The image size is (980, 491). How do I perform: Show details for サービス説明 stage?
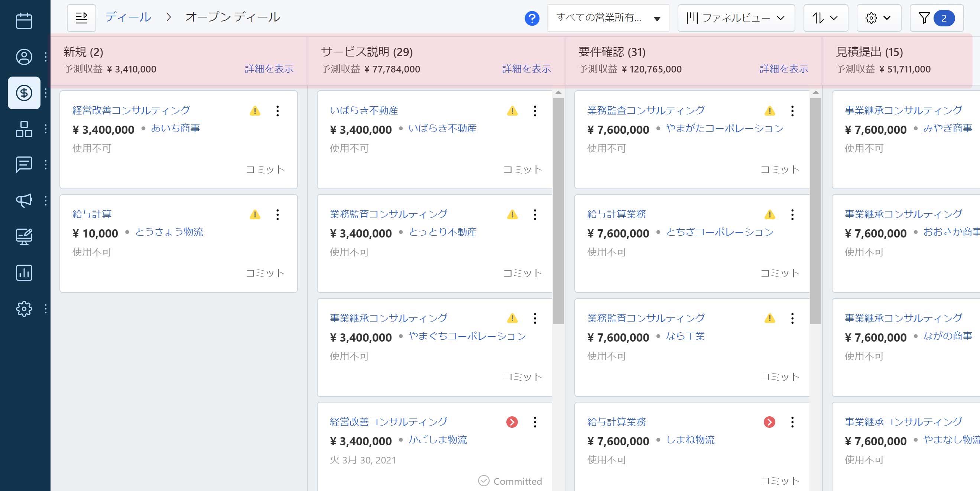point(526,69)
